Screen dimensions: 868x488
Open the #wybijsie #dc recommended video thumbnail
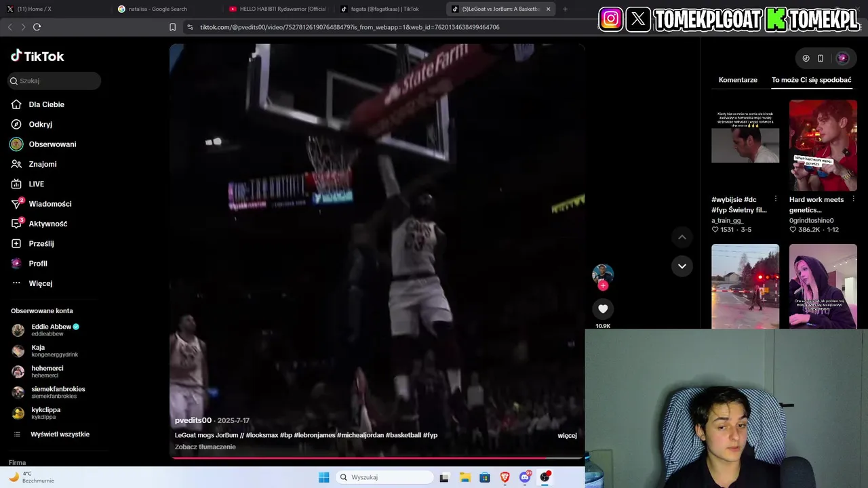pos(745,146)
